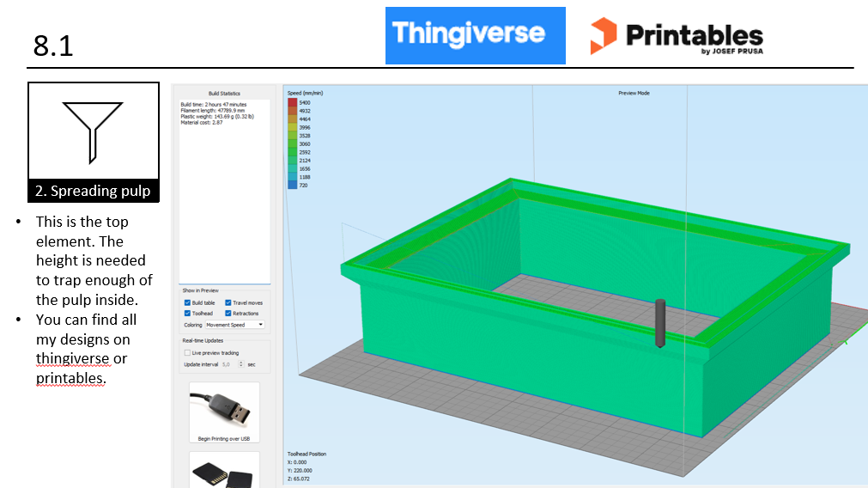Click the underlined word 'thingiverse' in text
Screen dimensions: 868x488
tap(72, 359)
